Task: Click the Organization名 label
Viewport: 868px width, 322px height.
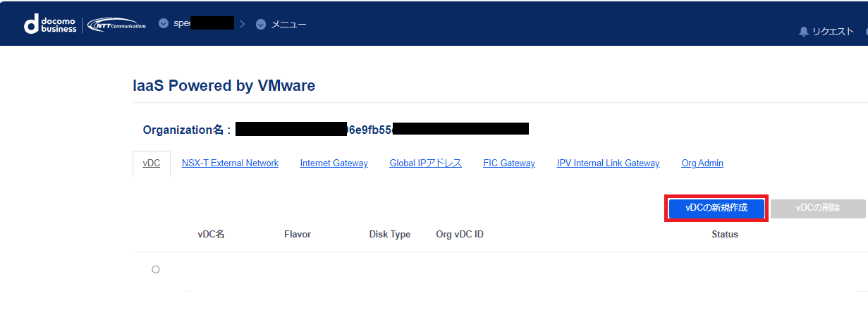Action: pyautogui.click(x=186, y=130)
